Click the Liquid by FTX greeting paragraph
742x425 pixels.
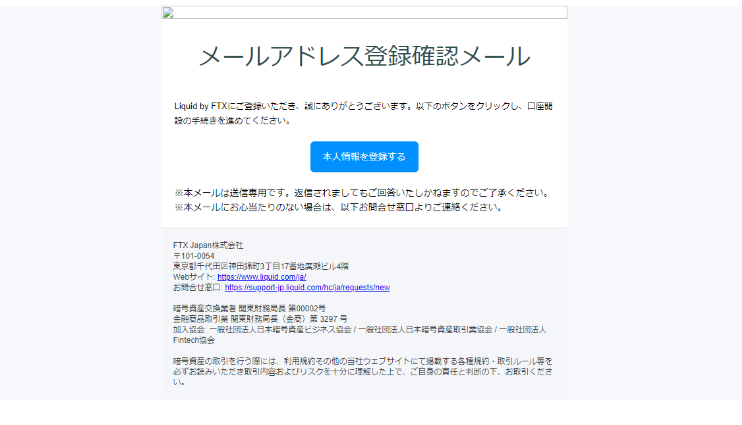click(x=363, y=113)
